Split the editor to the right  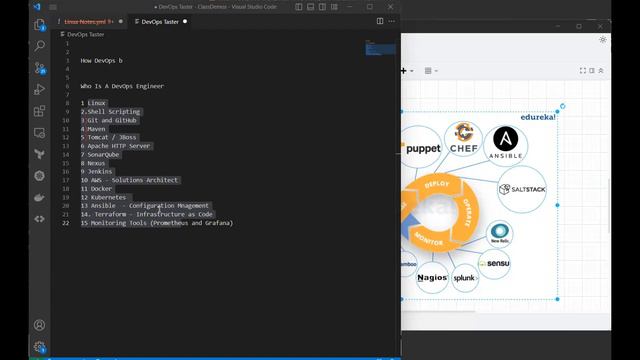point(380,21)
